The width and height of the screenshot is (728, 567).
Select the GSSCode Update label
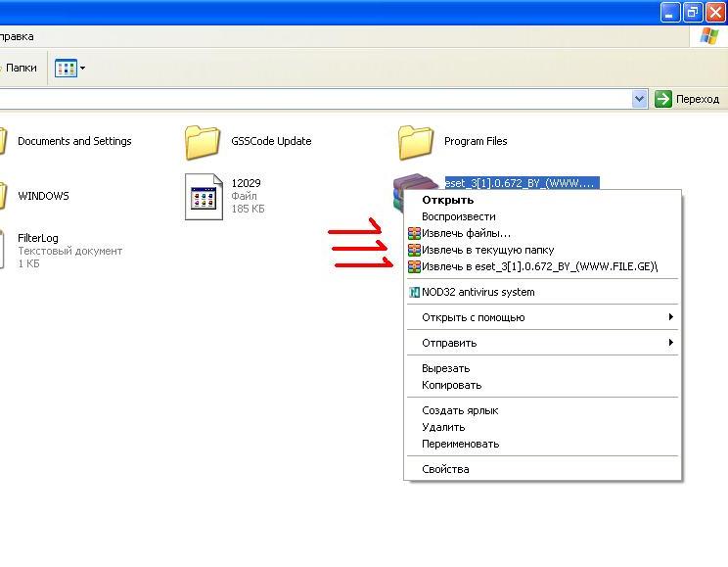[x=271, y=141]
